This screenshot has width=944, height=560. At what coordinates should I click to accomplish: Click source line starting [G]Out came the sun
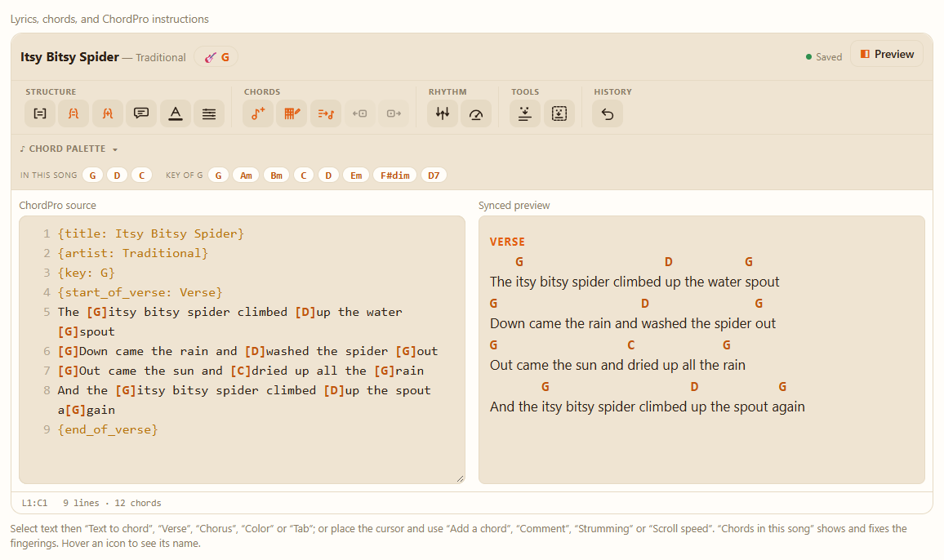[241, 371]
